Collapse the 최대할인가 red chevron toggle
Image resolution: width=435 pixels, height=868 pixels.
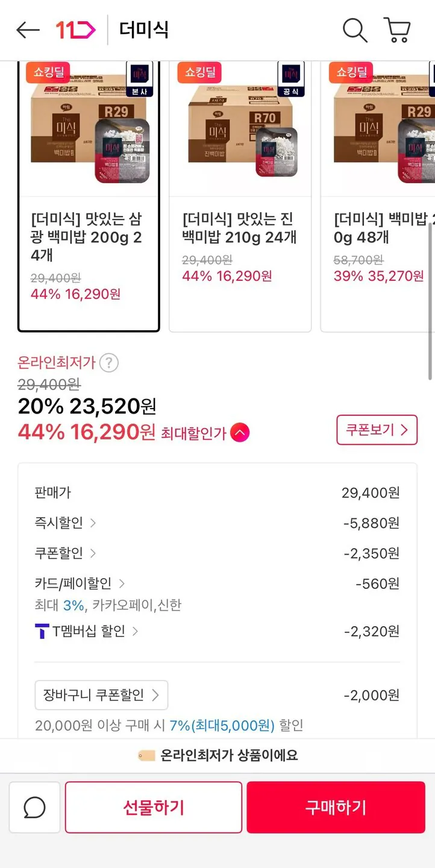(239, 433)
